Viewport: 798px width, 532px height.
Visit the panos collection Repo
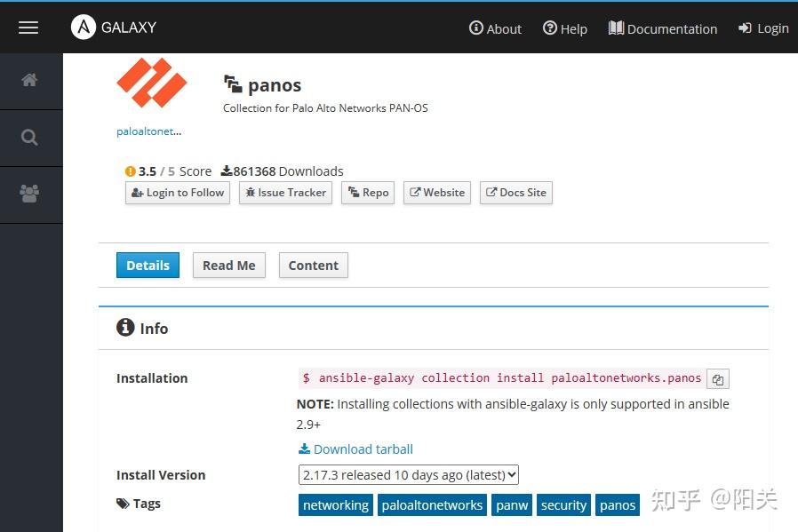pyautogui.click(x=367, y=193)
